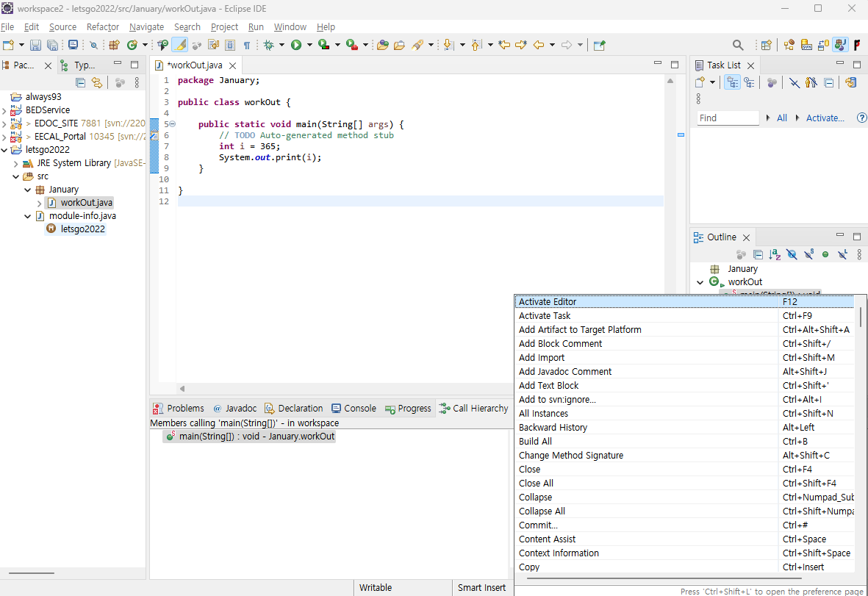The width and height of the screenshot is (868, 596).
Task: Toggle Scheduled view in the Task List
Action: point(749,83)
